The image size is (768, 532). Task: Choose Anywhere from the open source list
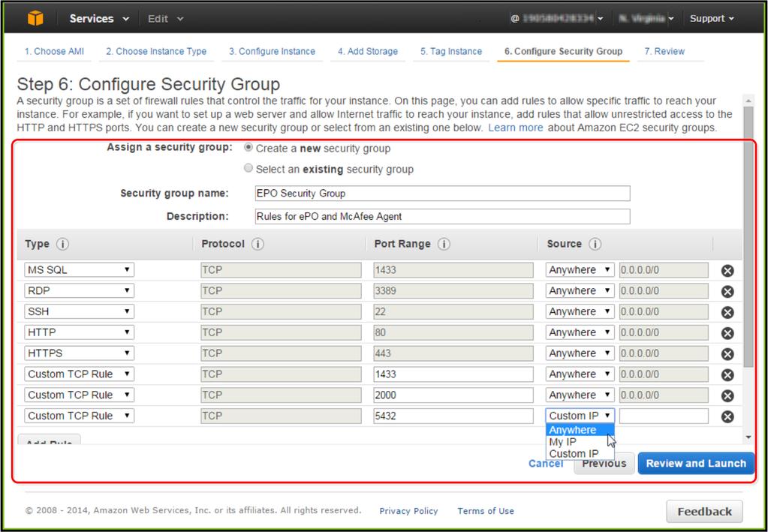pos(580,430)
